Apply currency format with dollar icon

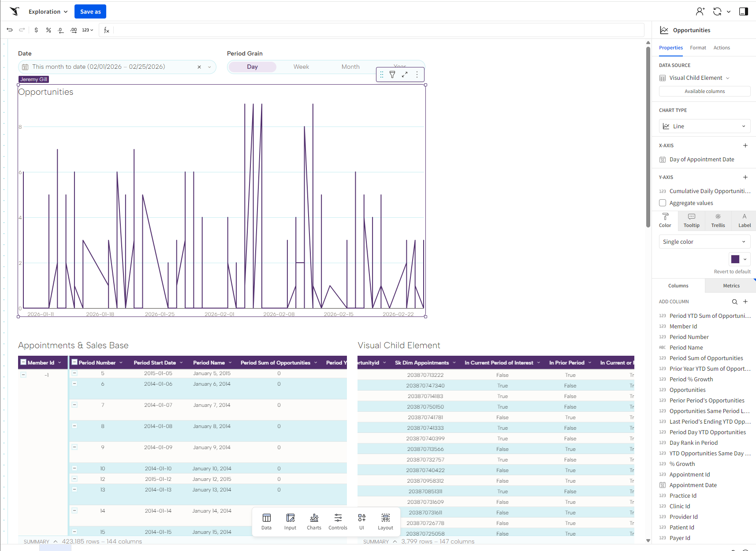[36, 30]
